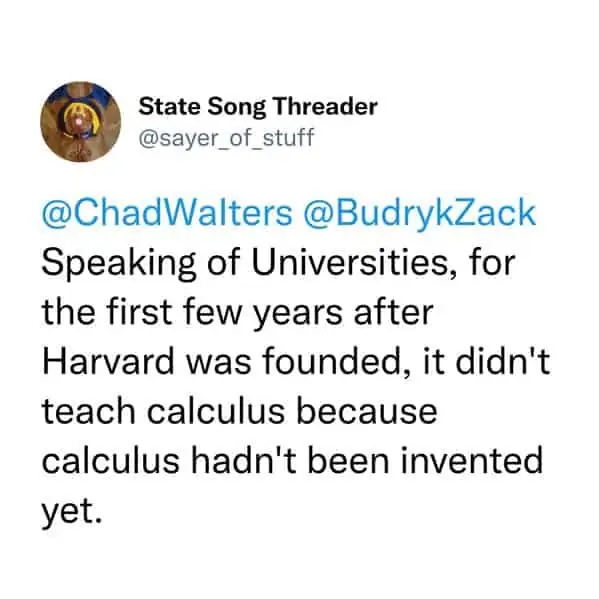
Task: Click the word Threader in the display name
Action: (x=326, y=106)
